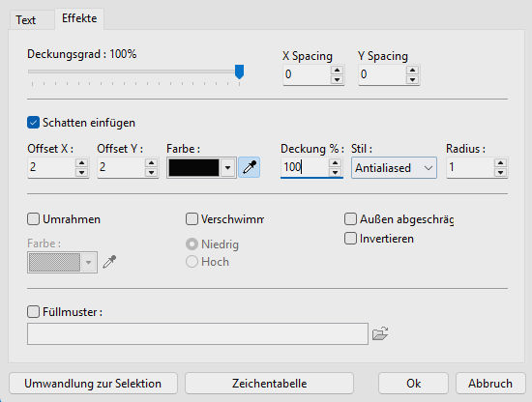532x402 pixels.
Task: Uncheck the Schatten einfügen checkbox
Action: coord(33,123)
